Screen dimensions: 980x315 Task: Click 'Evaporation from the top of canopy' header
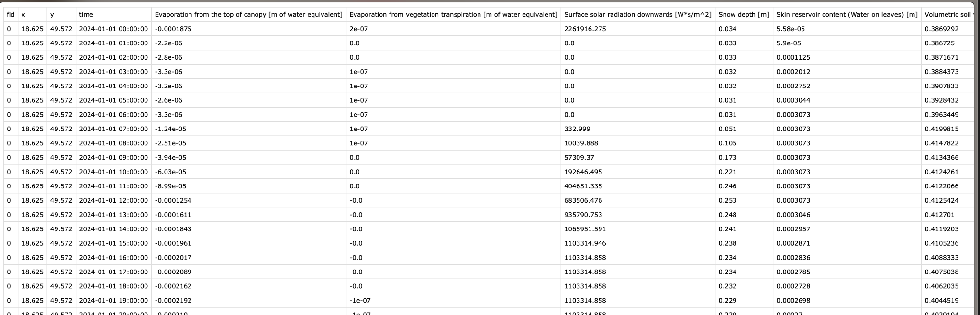tap(248, 15)
